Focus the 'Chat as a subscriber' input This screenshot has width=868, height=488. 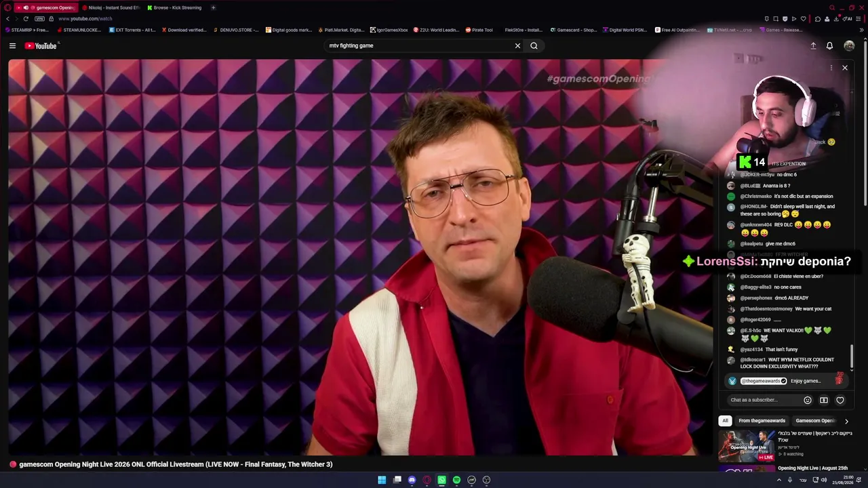click(x=763, y=400)
